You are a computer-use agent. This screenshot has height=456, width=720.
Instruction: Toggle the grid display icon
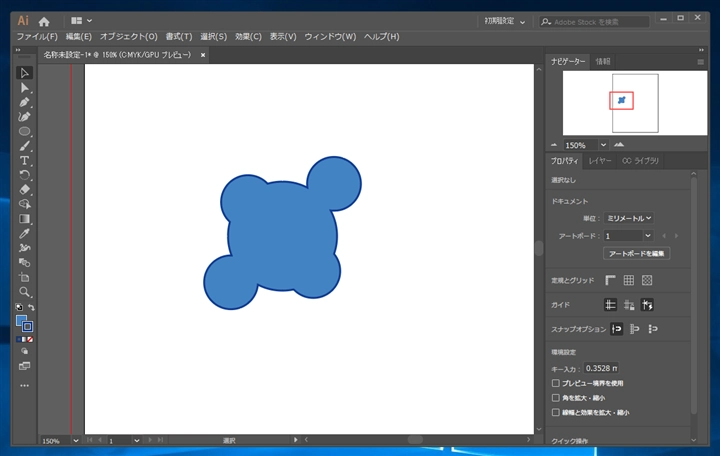click(x=628, y=280)
